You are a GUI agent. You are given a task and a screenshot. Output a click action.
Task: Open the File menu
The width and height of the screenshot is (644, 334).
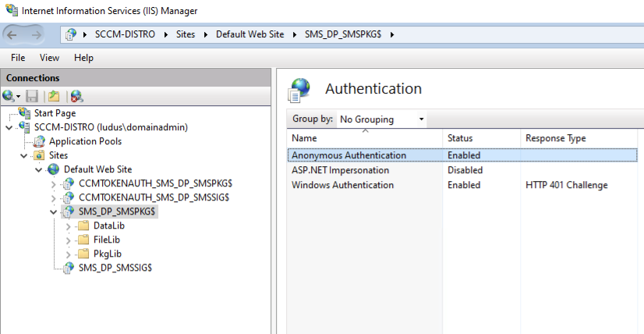click(18, 58)
